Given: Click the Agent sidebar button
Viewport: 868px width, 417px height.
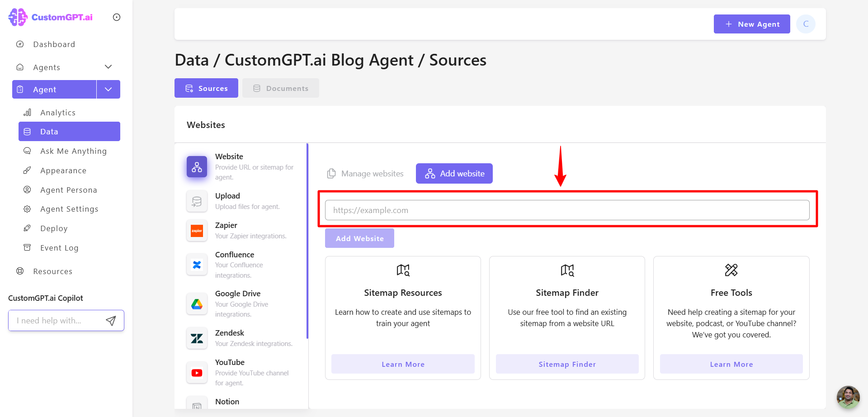Looking at the screenshot, I should click(54, 89).
